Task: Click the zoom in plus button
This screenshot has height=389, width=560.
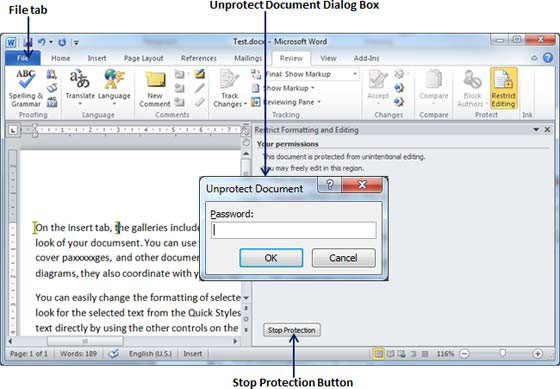Action: [x=538, y=354]
